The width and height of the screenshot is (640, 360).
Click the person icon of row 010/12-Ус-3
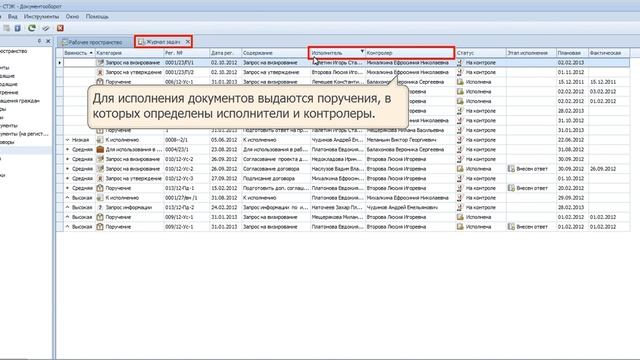(x=100, y=178)
